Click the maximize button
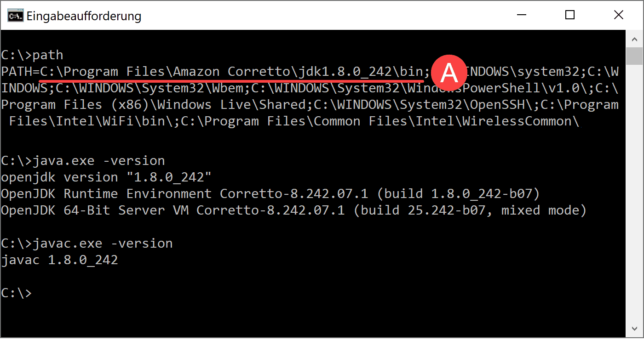 click(x=569, y=15)
